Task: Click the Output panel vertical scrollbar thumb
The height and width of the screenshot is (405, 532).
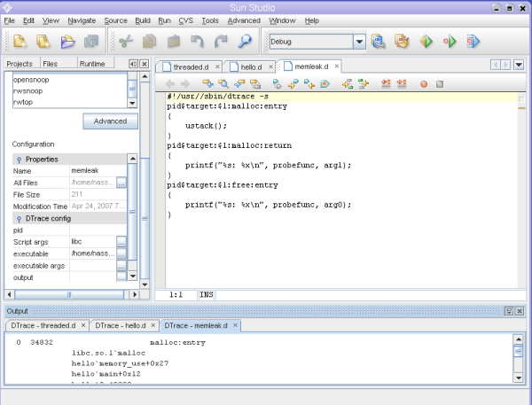Action: point(518,352)
